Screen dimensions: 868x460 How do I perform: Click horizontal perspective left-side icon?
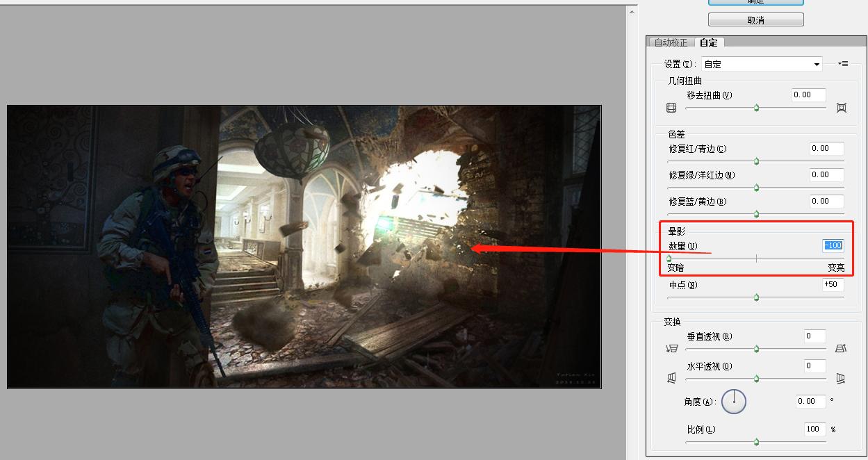[x=671, y=378]
